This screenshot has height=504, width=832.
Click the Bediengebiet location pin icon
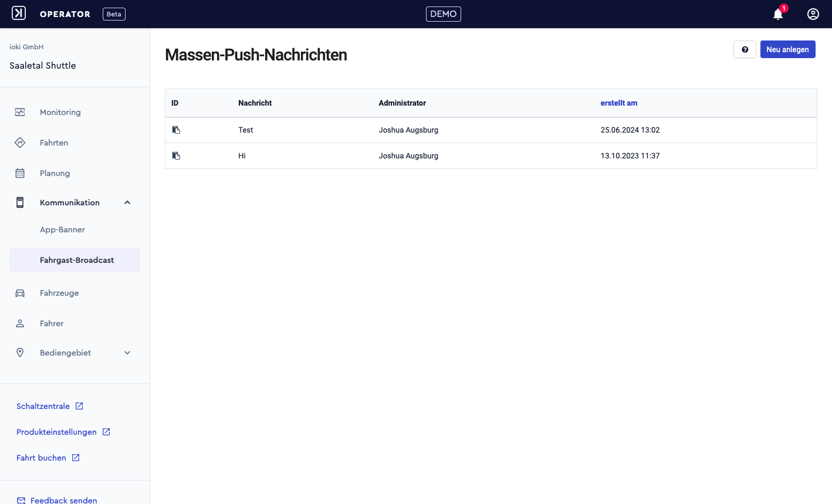pyautogui.click(x=20, y=353)
